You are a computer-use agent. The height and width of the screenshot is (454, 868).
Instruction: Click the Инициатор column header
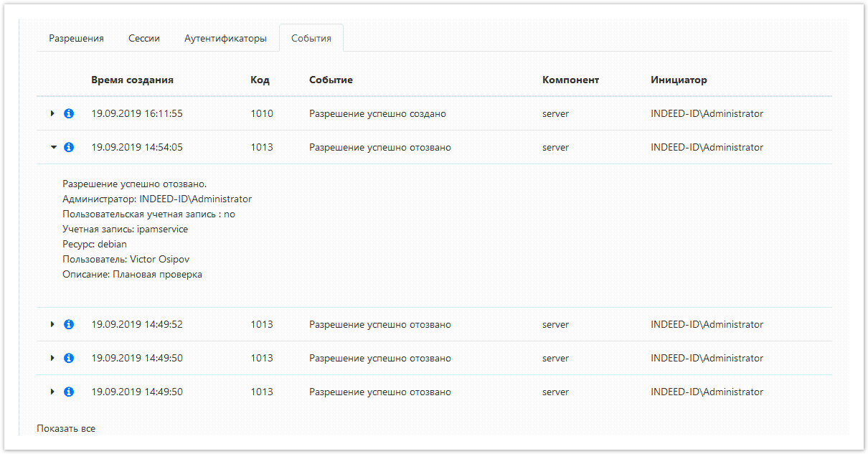click(x=679, y=80)
